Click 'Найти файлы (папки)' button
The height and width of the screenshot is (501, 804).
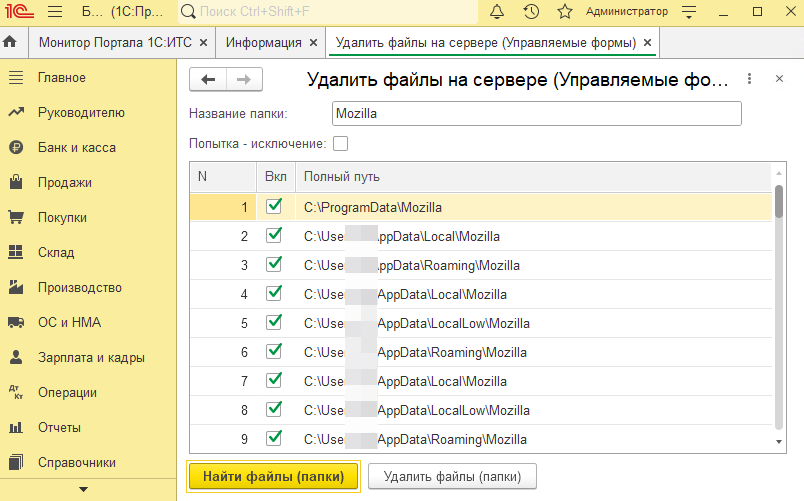coord(273,477)
